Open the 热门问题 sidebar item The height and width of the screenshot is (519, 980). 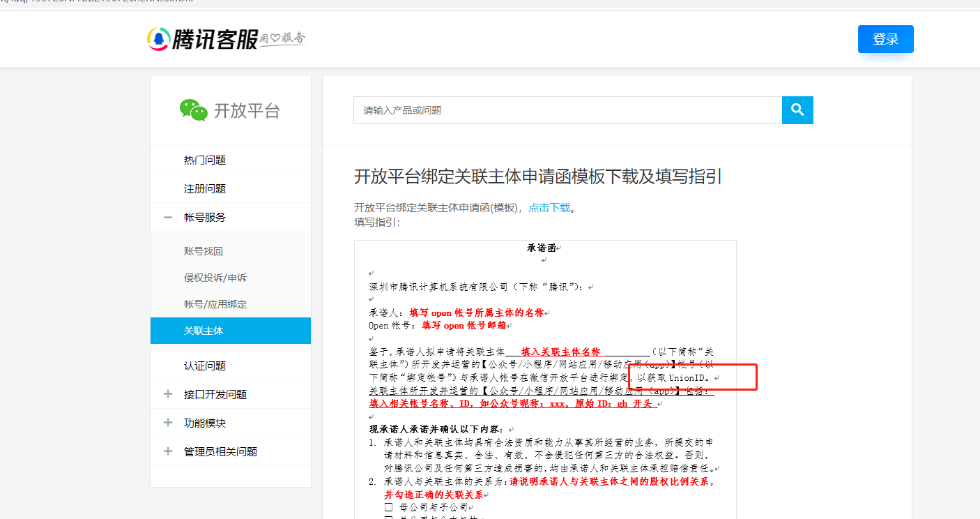tap(231, 160)
